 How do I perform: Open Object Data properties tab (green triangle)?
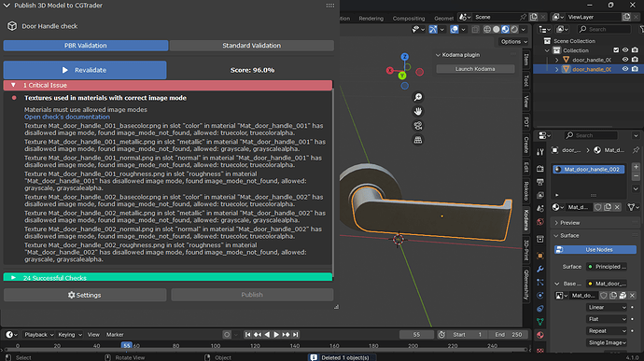pyautogui.click(x=540, y=322)
